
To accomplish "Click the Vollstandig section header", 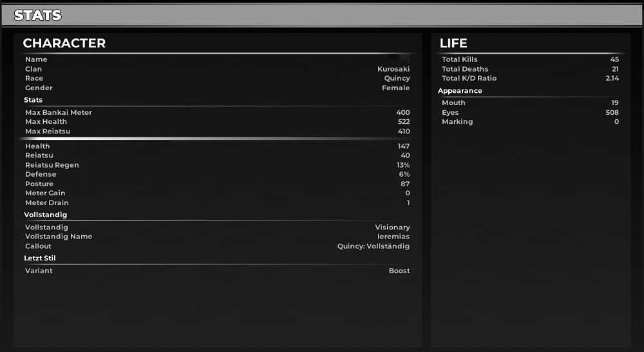I will 45,215.
